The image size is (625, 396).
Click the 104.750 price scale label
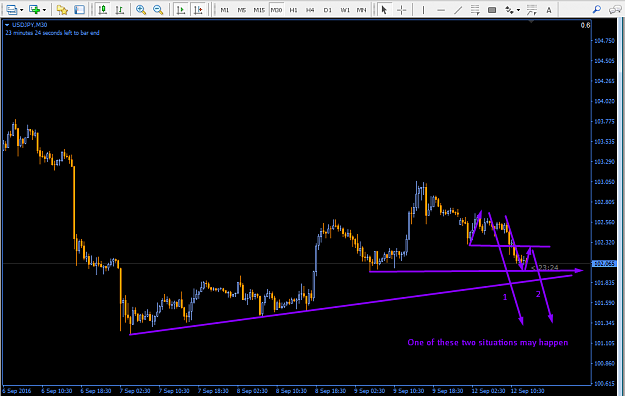[x=604, y=41]
